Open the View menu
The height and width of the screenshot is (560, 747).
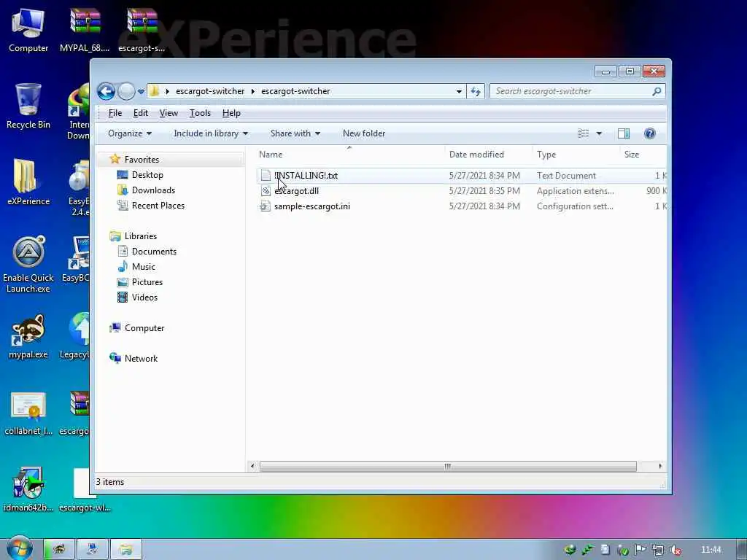pyautogui.click(x=169, y=113)
